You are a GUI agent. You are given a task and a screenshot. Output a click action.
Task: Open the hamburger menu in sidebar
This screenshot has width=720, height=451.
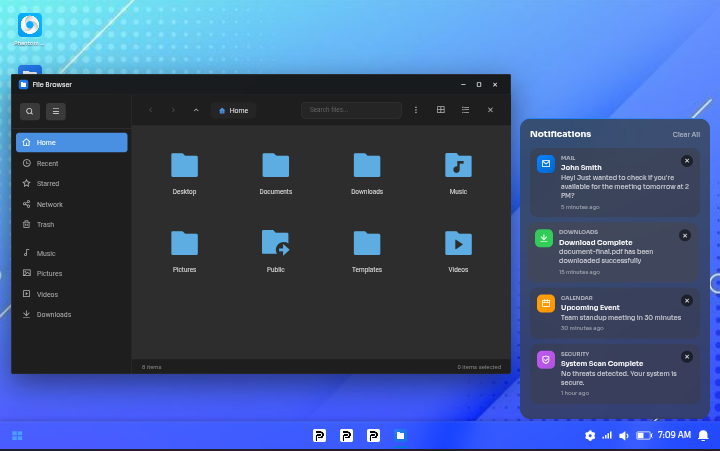(56, 112)
